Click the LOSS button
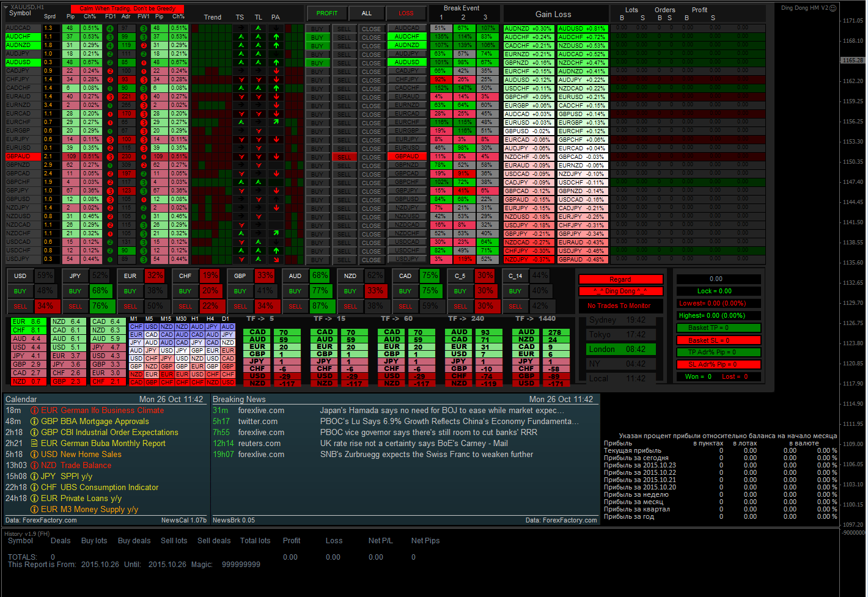This screenshot has height=597, width=868. tap(406, 13)
